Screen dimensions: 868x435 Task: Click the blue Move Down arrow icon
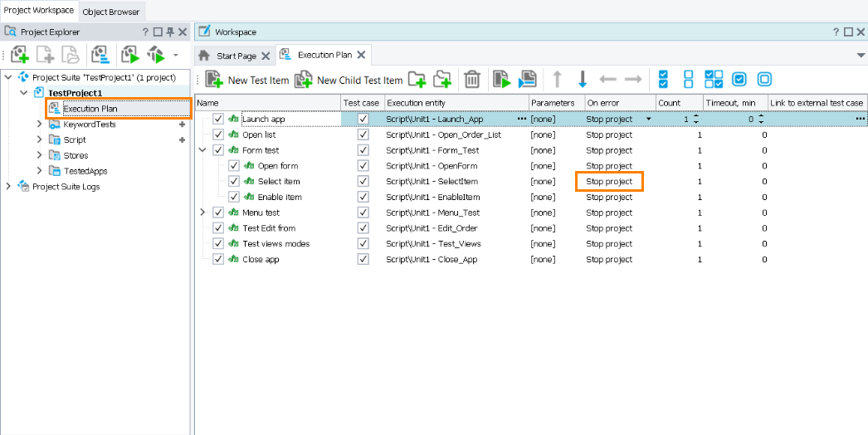click(x=583, y=80)
